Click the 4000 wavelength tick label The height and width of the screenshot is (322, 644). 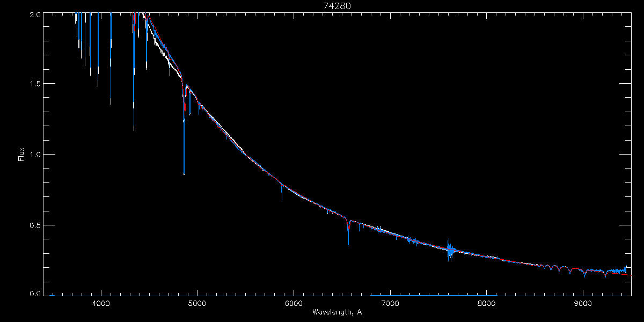tap(101, 304)
